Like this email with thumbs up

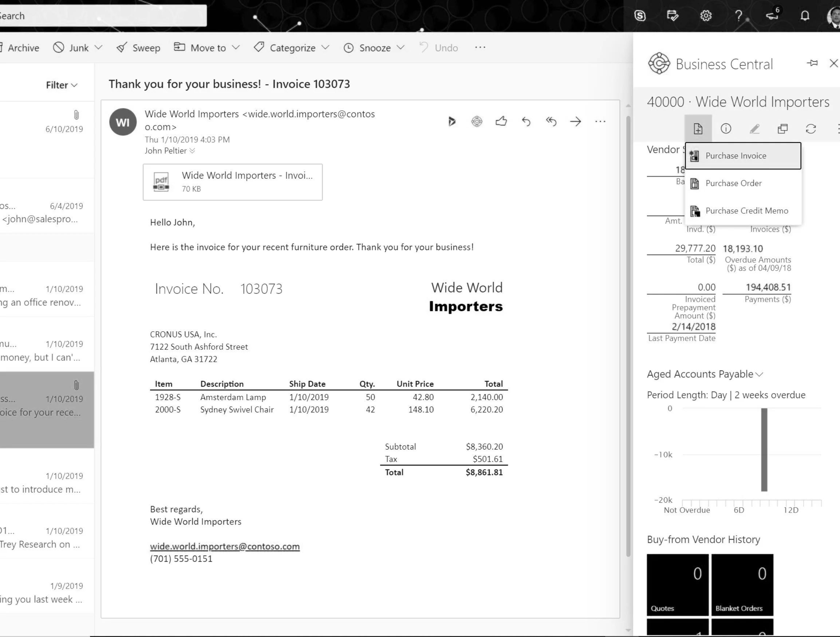click(x=501, y=121)
